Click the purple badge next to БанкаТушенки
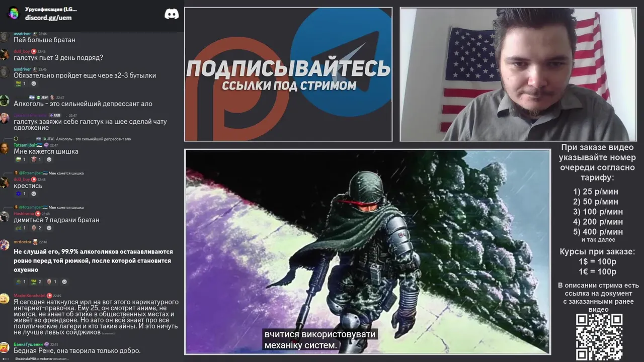Screen dimensions: 644x362 [47, 344]
